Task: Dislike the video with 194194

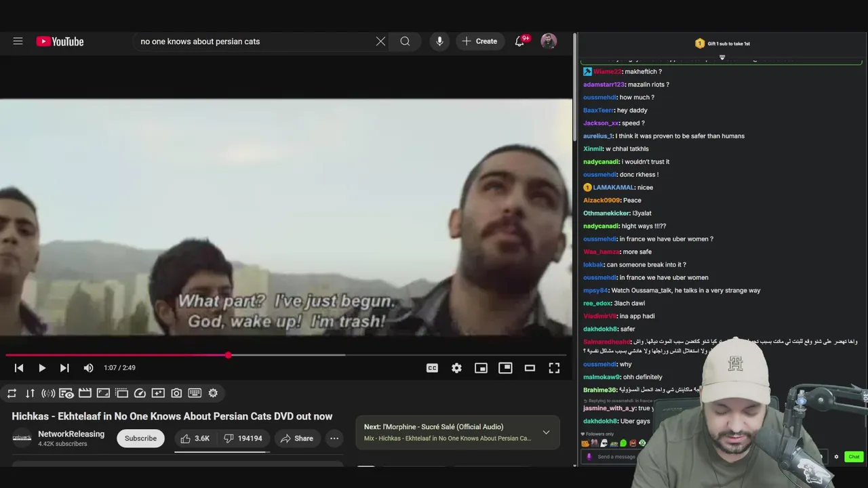Action: (x=243, y=439)
